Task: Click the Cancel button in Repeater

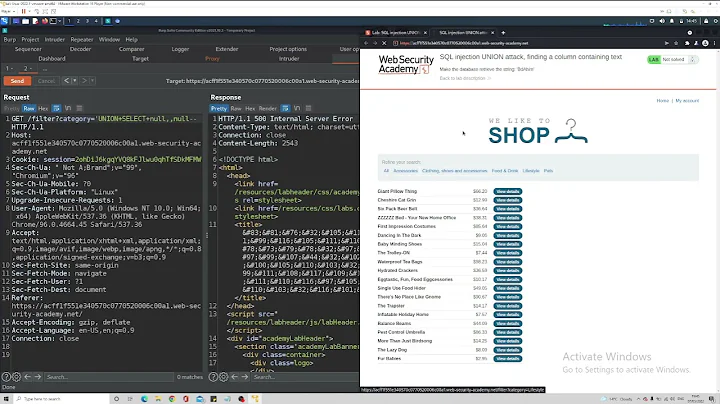Action: pyautogui.click(x=46, y=81)
